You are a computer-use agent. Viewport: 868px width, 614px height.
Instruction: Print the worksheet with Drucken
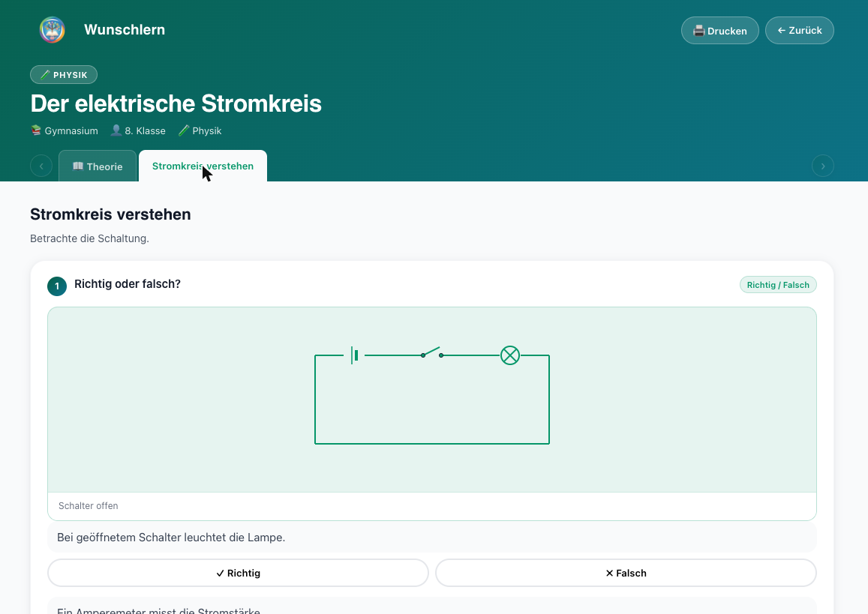click(x=719, y=31)
